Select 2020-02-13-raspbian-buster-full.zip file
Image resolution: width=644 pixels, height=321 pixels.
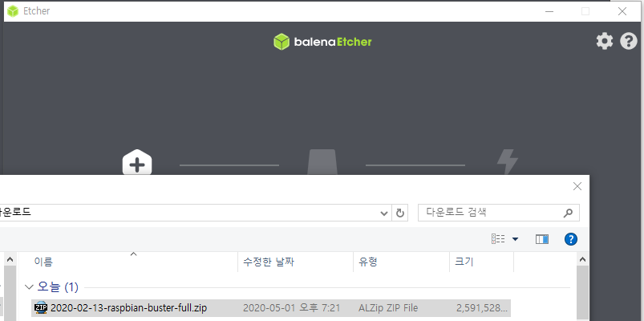[x=271, y=308]
